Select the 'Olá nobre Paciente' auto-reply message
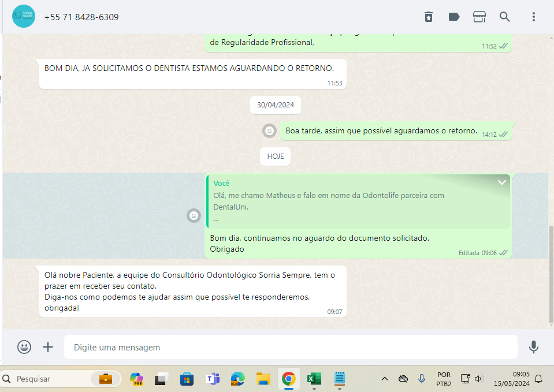The image size is (554, 392). pyautogui.click(x=192, y=292)
